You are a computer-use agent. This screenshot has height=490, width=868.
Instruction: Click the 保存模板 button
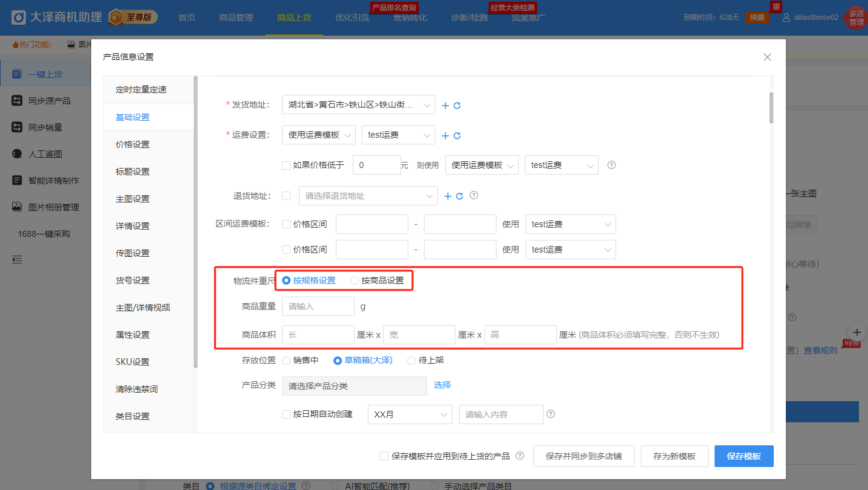[744, 456]
